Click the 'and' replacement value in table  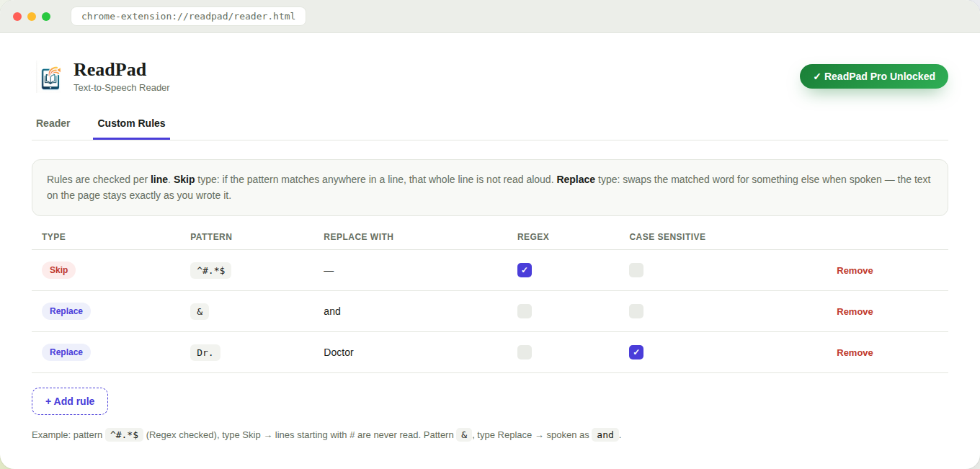[332, 311]
